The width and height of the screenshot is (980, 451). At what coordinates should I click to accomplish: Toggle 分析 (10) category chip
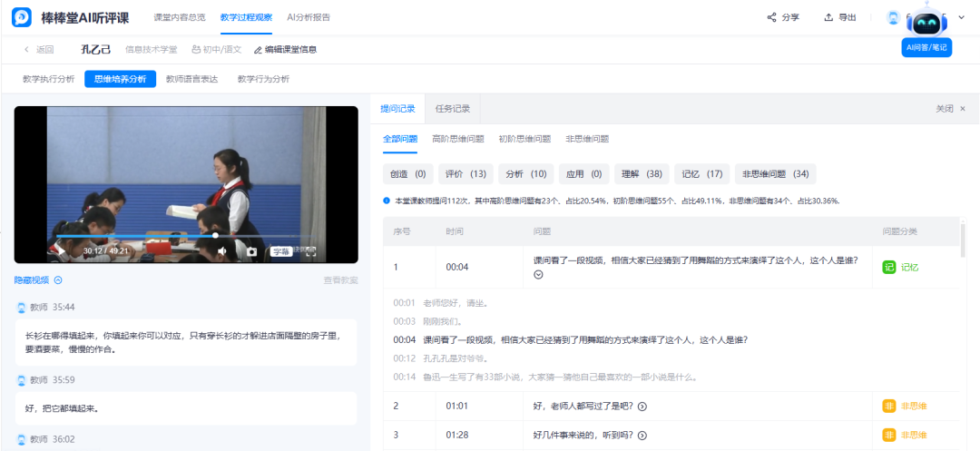[525, 174]
